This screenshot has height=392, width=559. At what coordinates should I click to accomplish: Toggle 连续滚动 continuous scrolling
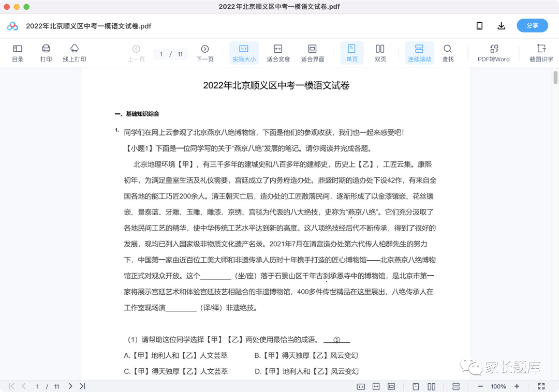click(x=420, y=53)
